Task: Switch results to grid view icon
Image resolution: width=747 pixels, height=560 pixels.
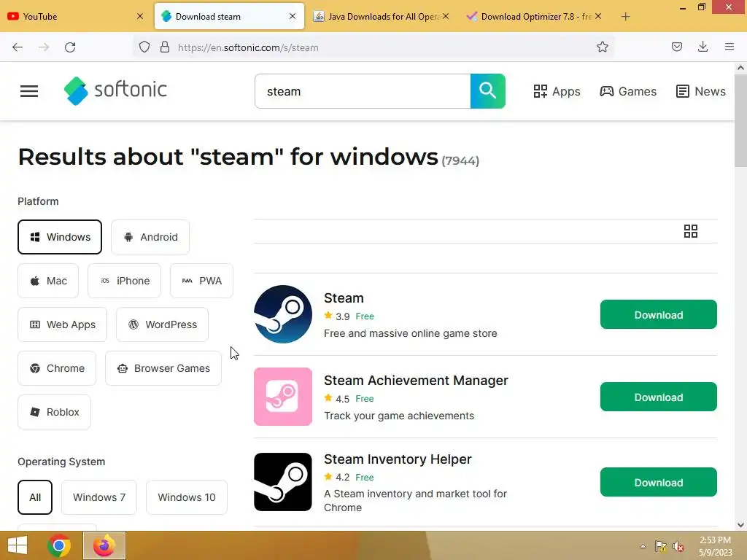Action: tap(690, 231)
